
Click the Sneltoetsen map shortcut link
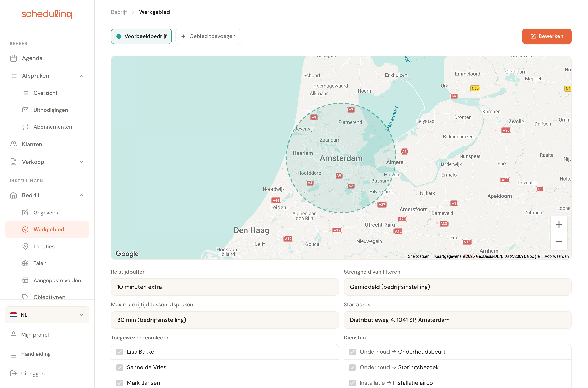point(418,256)
